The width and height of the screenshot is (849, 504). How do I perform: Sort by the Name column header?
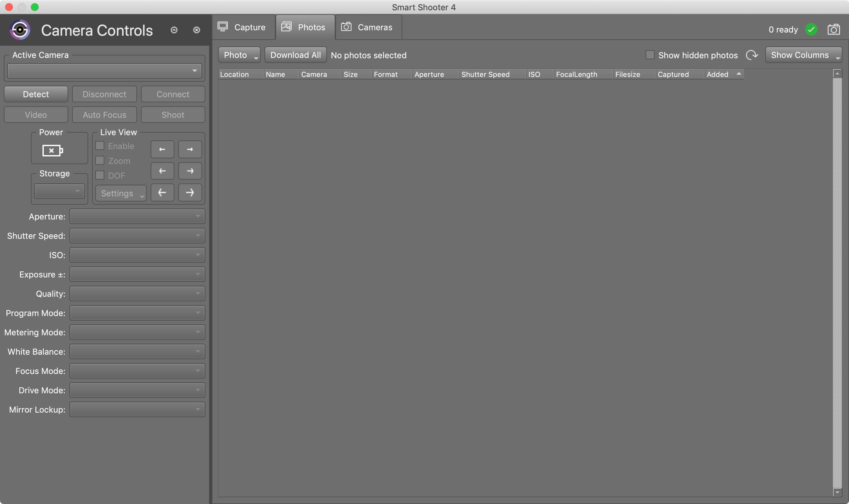(282, 74)
